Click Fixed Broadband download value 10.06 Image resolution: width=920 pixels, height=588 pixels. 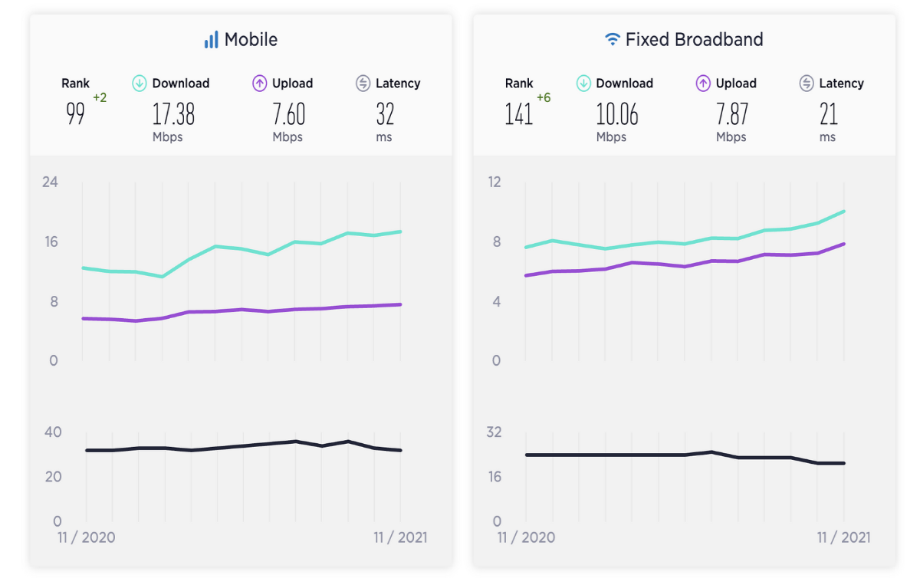617,114
